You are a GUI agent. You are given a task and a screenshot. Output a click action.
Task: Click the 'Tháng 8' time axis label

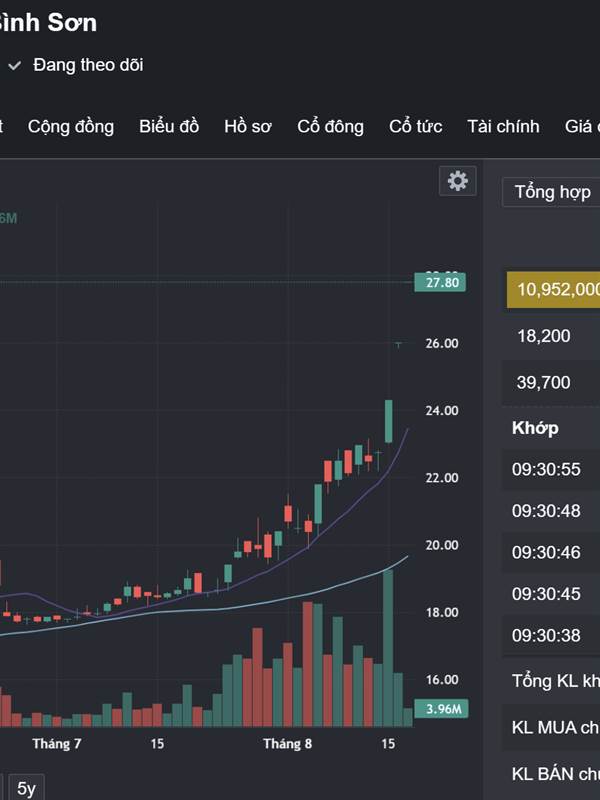[288, 744]
